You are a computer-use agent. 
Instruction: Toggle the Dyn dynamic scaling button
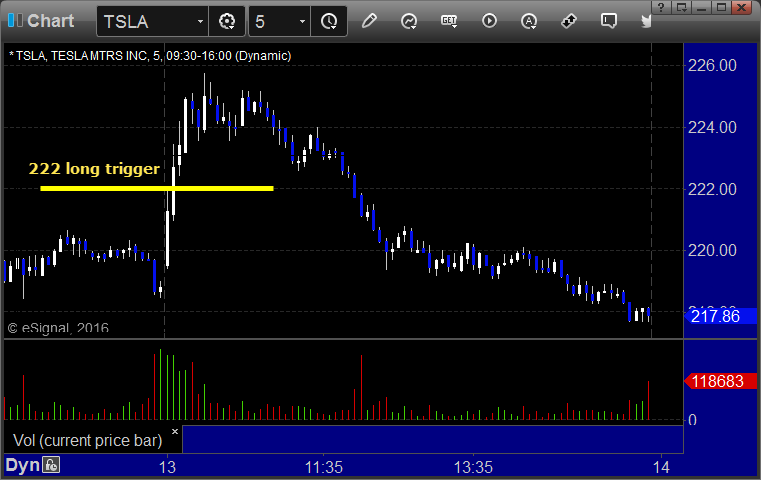pos(22,465)
